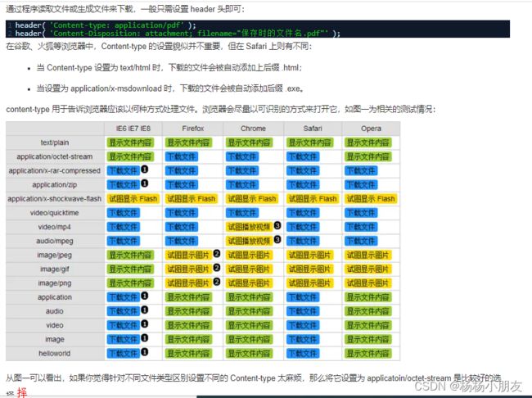This screenshot has width=532, height=398.
Task: Click the bullet line mentioning 'application/x-msdownload'
Action: point(170,88)
